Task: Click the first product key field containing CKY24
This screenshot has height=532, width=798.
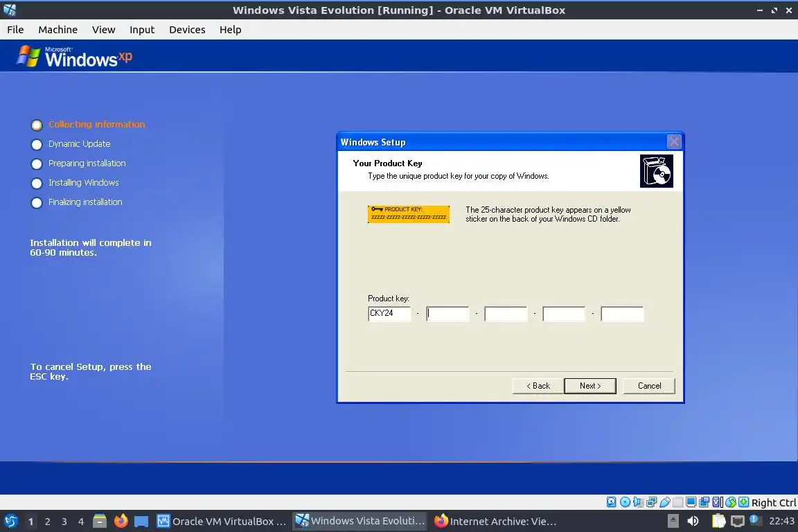Action: (389, 314)
